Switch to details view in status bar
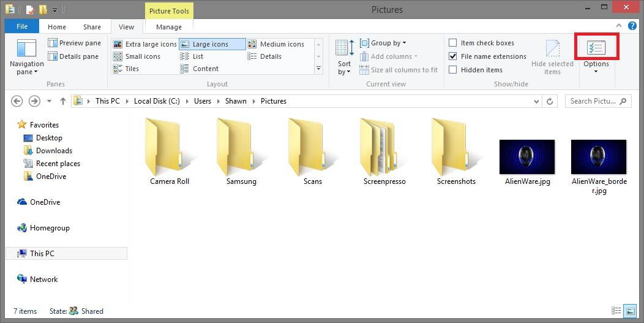Screen dimensions: 644x323 pos(616,311)
